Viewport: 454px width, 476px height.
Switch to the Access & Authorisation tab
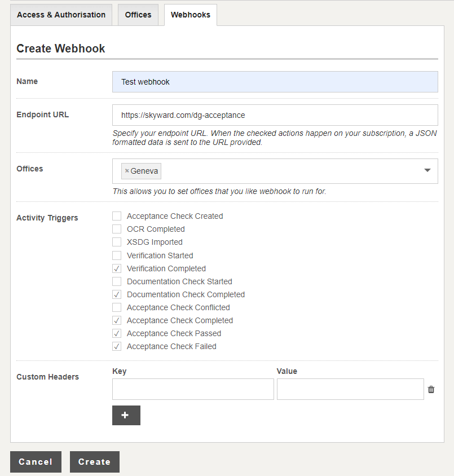point(61,15)
